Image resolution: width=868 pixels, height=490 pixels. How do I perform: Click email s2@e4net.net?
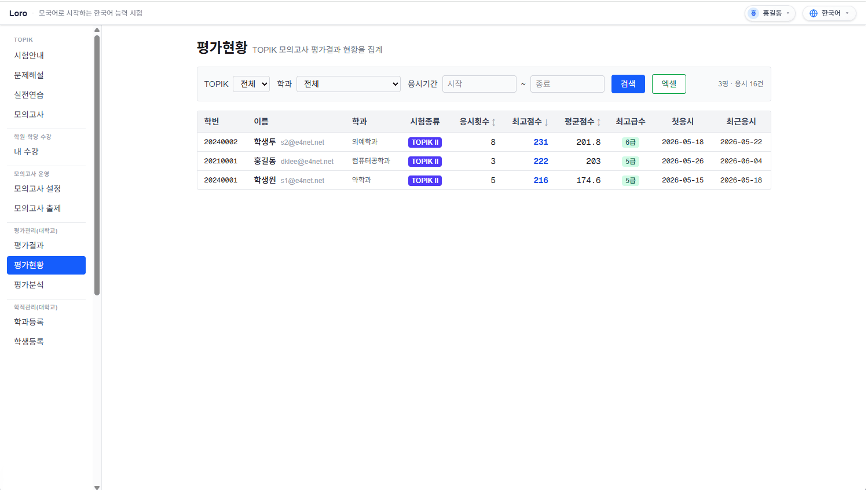(x=302, y=142)
